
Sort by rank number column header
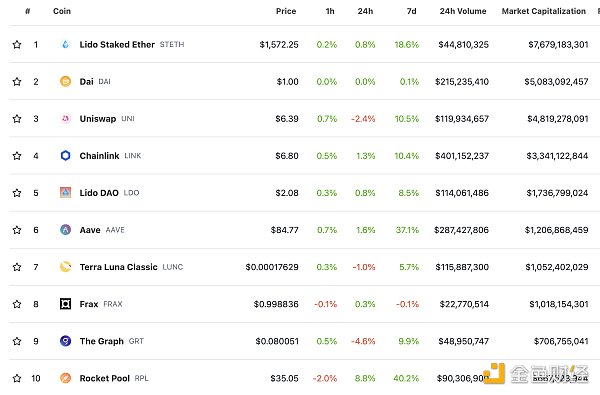click(x=28, y=11)
